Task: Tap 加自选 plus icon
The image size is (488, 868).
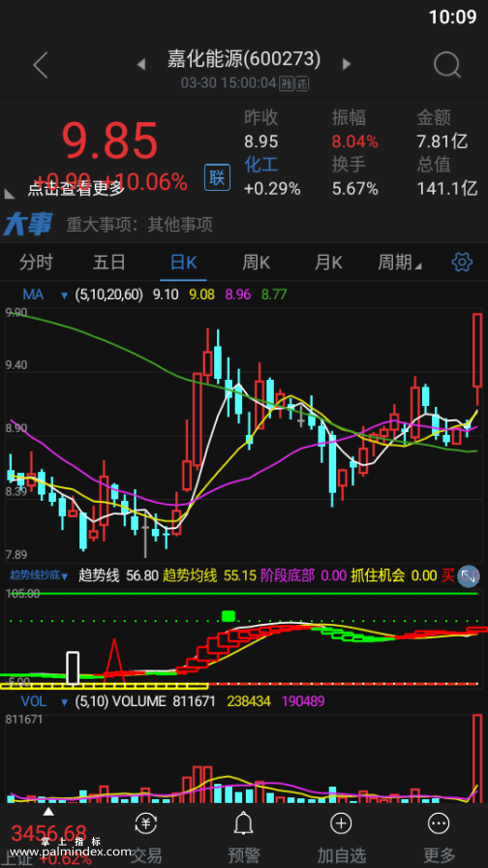Action: click(x=341, y=823)
